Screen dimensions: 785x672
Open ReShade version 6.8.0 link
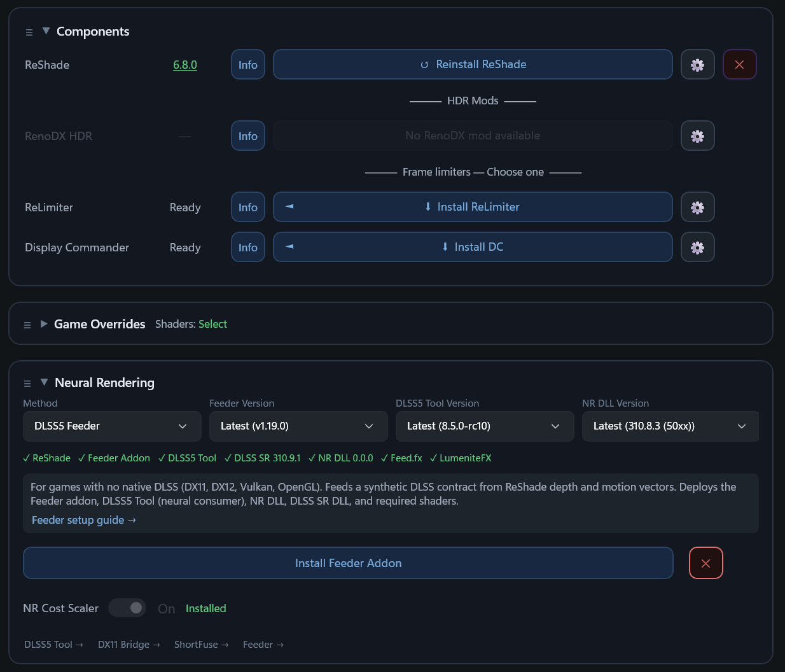click(185, 65)
